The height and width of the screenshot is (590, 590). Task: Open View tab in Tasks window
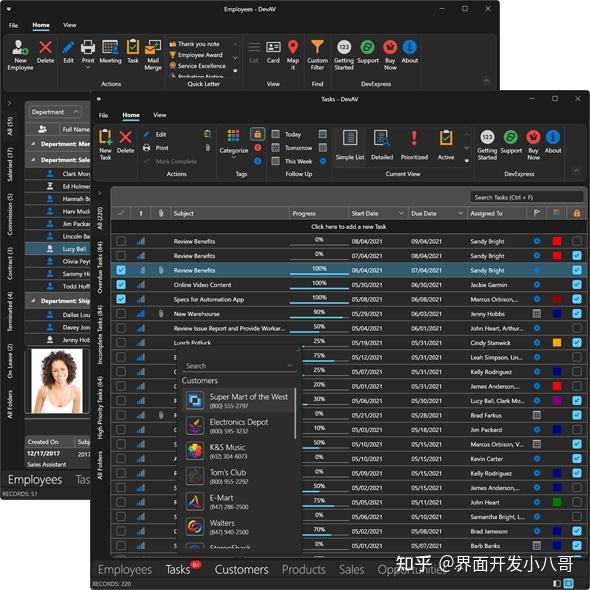coord(160,115)
